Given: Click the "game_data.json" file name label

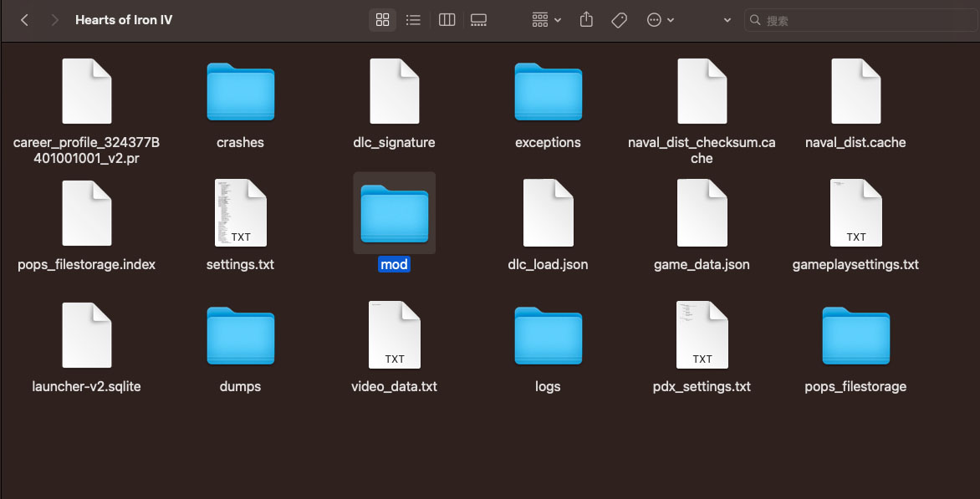Looking at the screenshot, I should 702,264.
